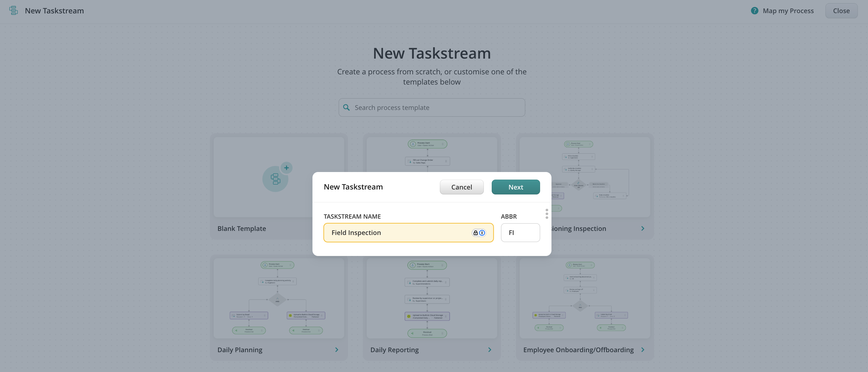Focus the Taskstream Name input field

398,233
